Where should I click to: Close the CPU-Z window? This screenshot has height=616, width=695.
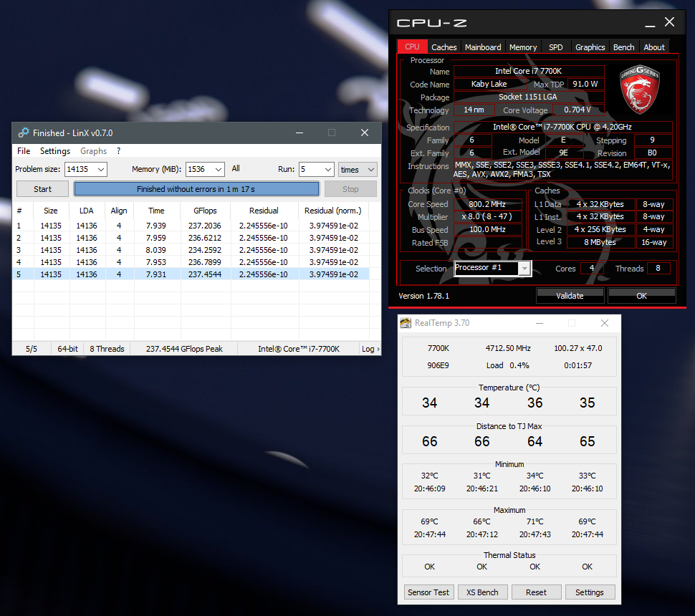click(669, 22)
